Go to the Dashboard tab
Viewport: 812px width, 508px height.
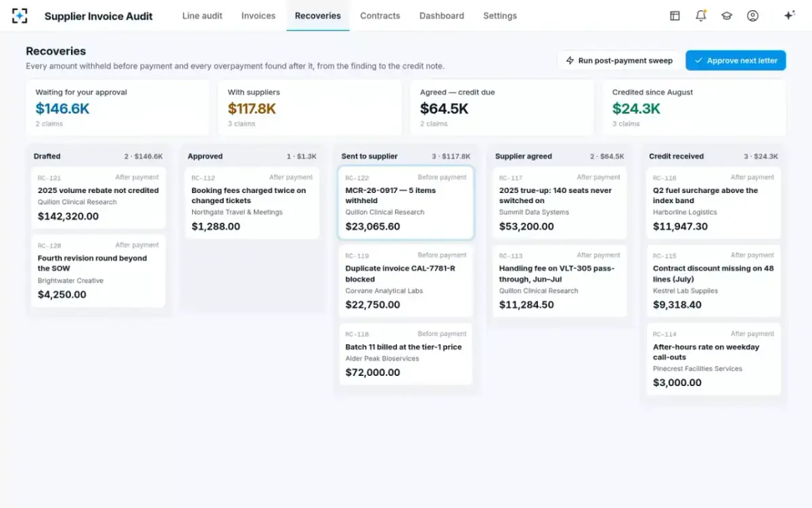point(442,16)
